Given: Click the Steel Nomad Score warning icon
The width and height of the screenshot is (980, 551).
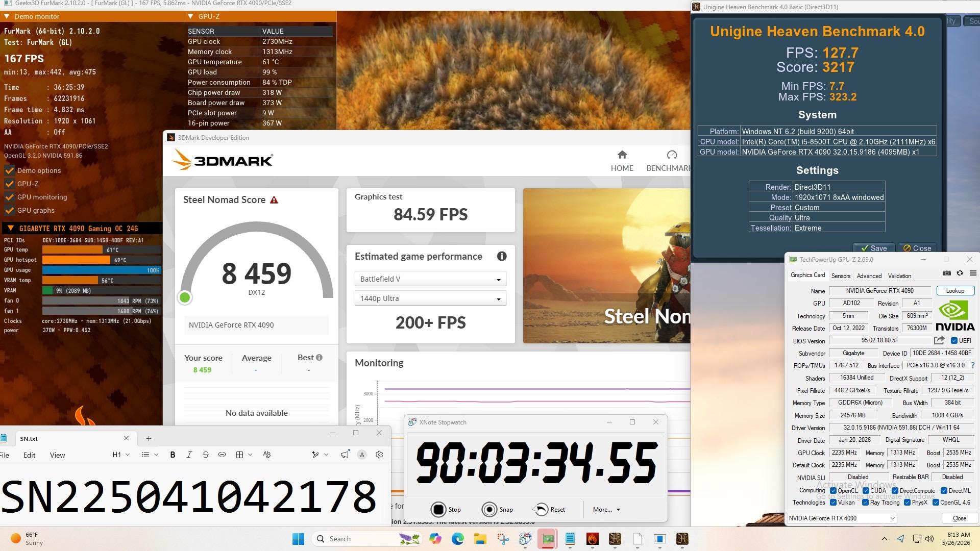Looking at the screenshot, I should pos(274,200).
